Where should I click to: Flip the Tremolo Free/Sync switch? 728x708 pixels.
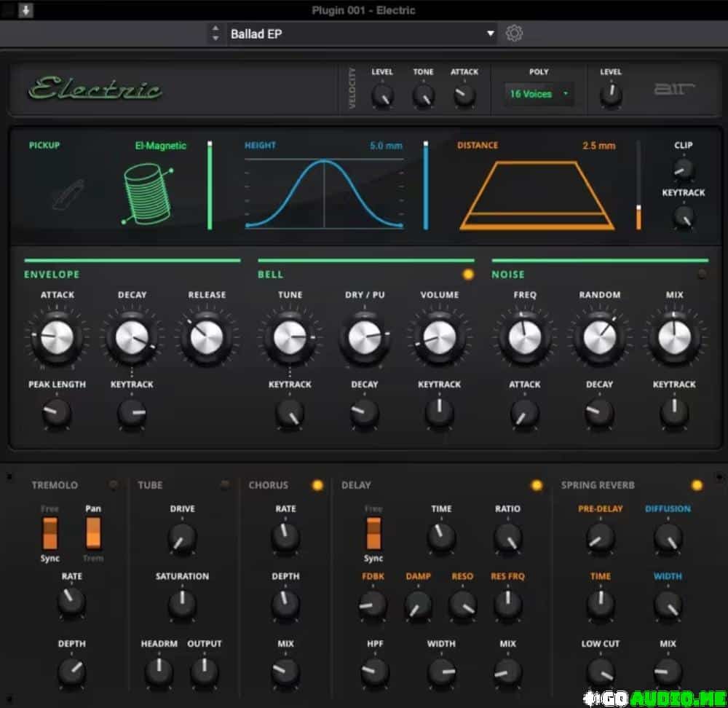pyautogui.click(x=50, y=533)
